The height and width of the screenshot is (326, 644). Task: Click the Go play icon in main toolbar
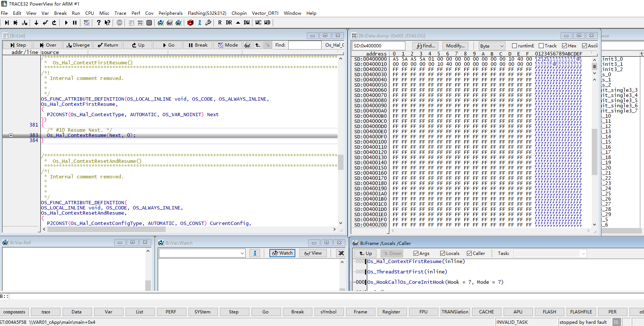[66, 23]
